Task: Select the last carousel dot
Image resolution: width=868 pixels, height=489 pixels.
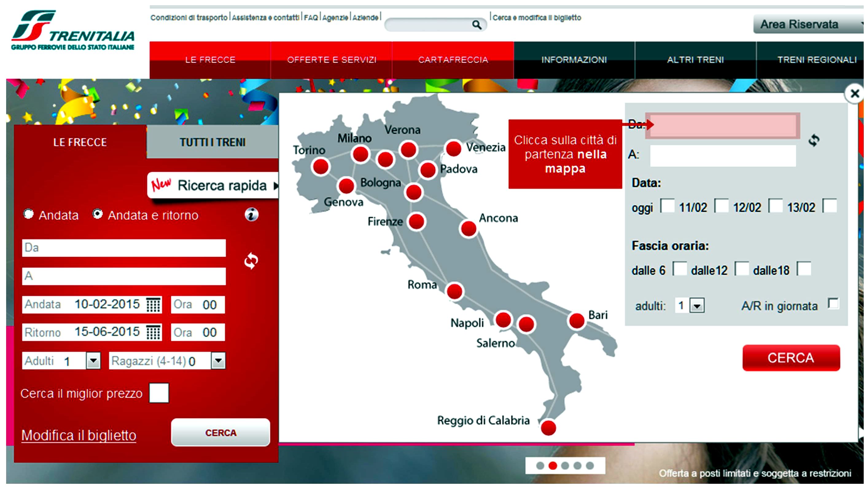Action: [590, 466]
